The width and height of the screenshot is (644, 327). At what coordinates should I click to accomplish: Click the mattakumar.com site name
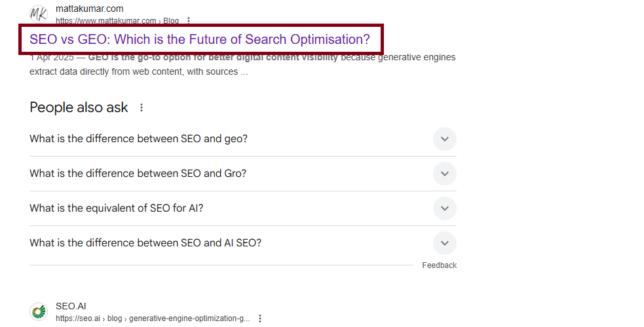click(x=90, y=9)
